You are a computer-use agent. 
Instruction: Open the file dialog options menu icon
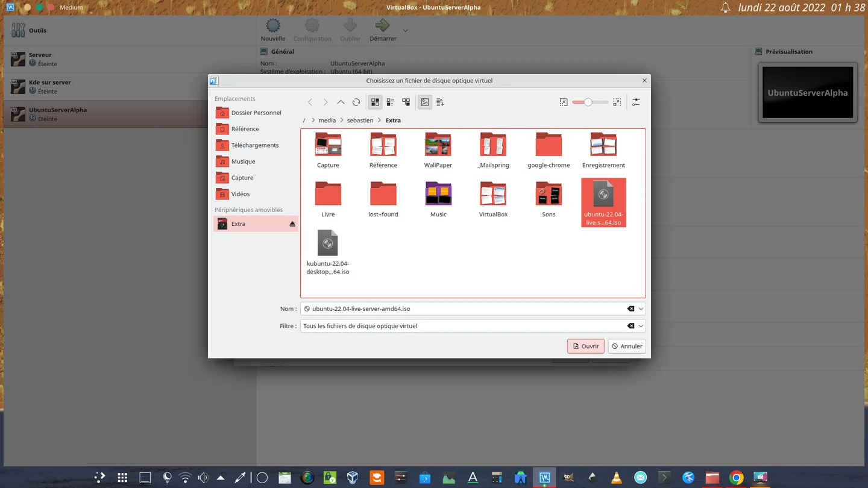(636, 102)
